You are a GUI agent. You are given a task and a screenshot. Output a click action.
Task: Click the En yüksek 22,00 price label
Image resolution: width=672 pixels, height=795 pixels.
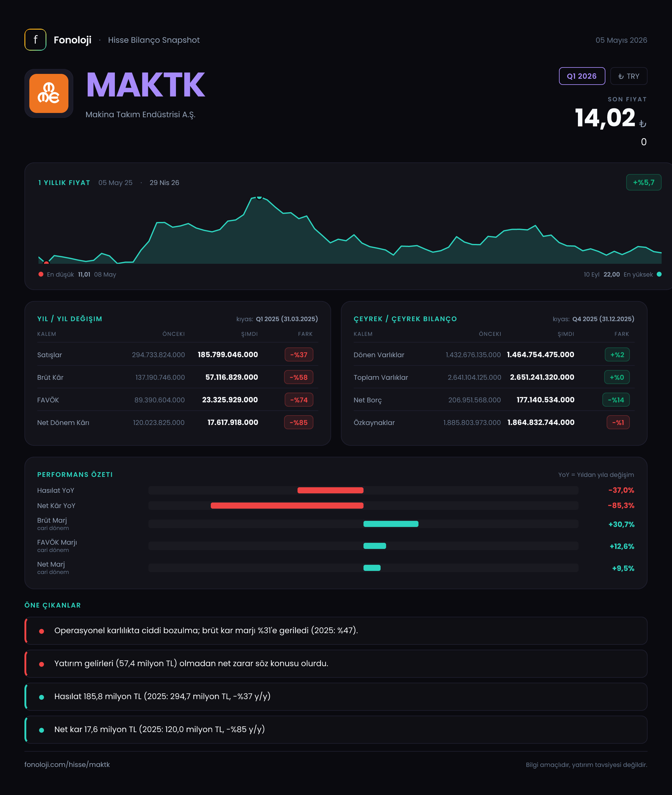[618, 274]
